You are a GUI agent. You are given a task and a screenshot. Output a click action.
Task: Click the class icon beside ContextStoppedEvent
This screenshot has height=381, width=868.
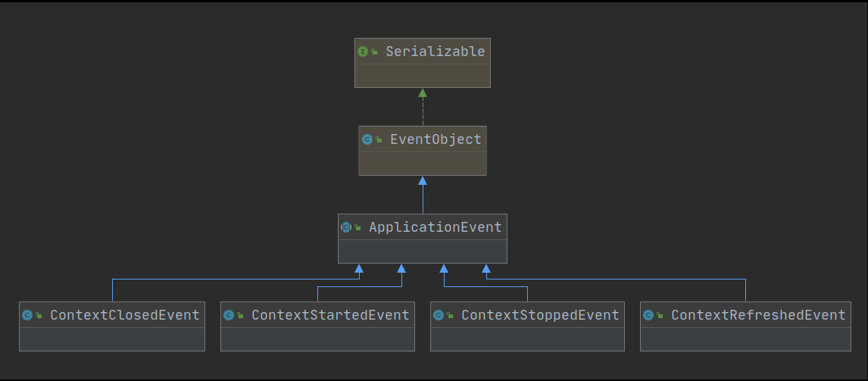[x=439, y=315]
